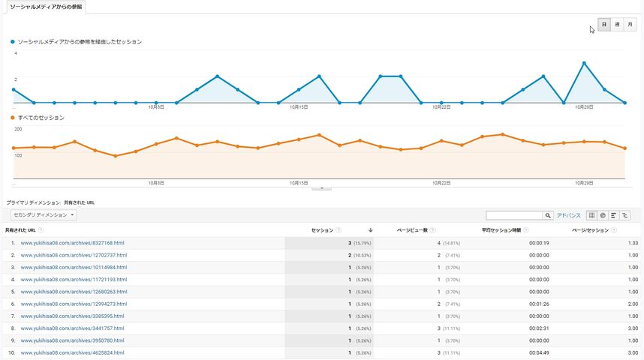Toggle graph to daily (日) view
This screenshot has height=360, width=644.
tap(604, 25)
